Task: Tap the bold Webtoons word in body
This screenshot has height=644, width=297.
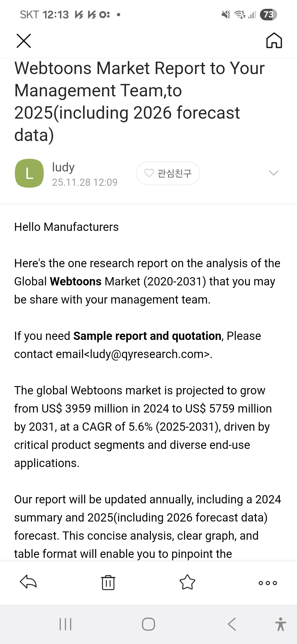Action: (76, 282)
